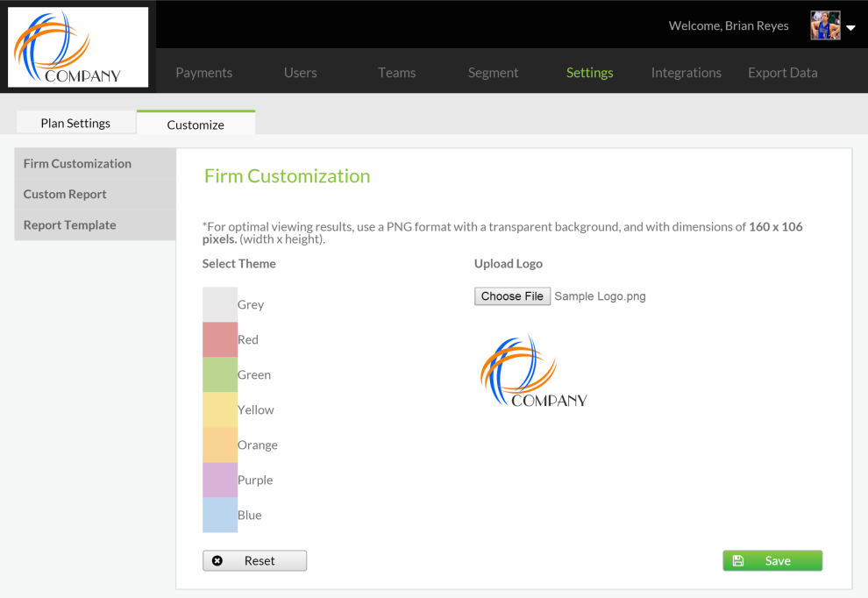Open the Payments menu
Screen dimensions: 868x598
pyautogui.click(x=203, y=73)
